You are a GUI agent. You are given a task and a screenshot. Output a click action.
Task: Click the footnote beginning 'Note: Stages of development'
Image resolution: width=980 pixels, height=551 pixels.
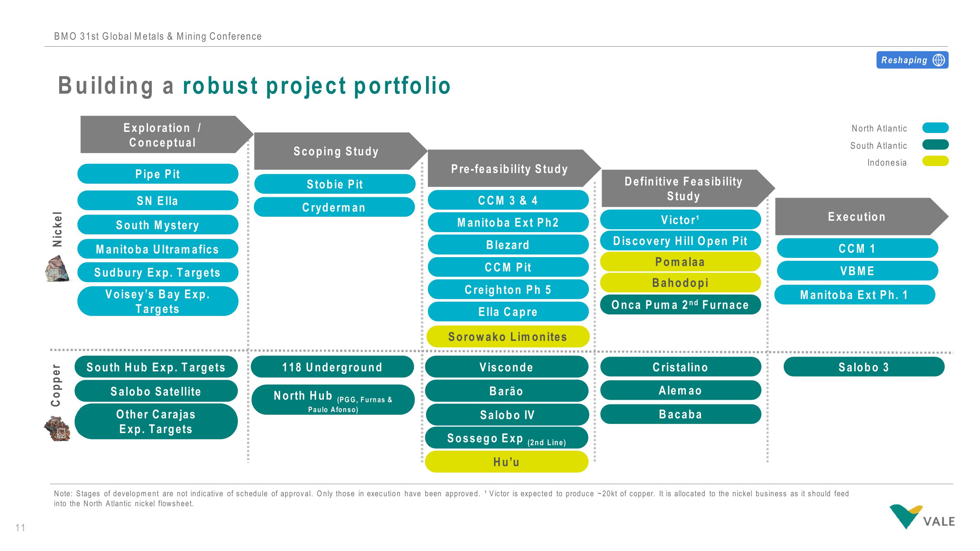pyautogui.click(x=451, y=498)
